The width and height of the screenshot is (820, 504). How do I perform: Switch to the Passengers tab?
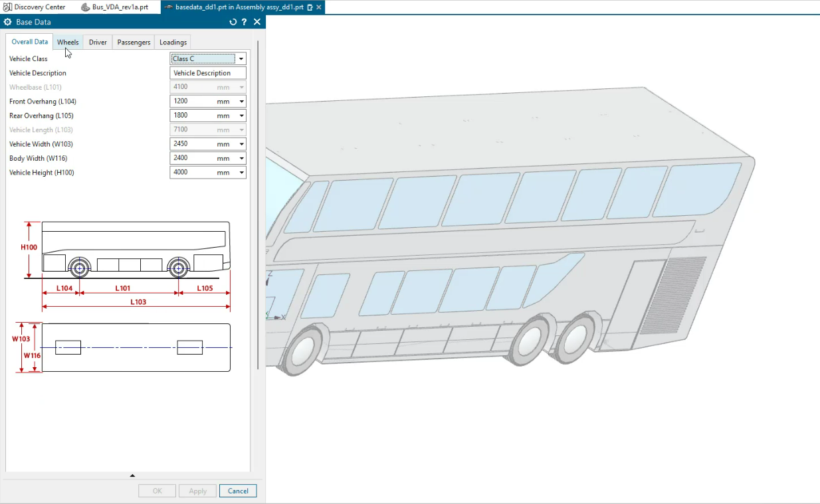133,42
